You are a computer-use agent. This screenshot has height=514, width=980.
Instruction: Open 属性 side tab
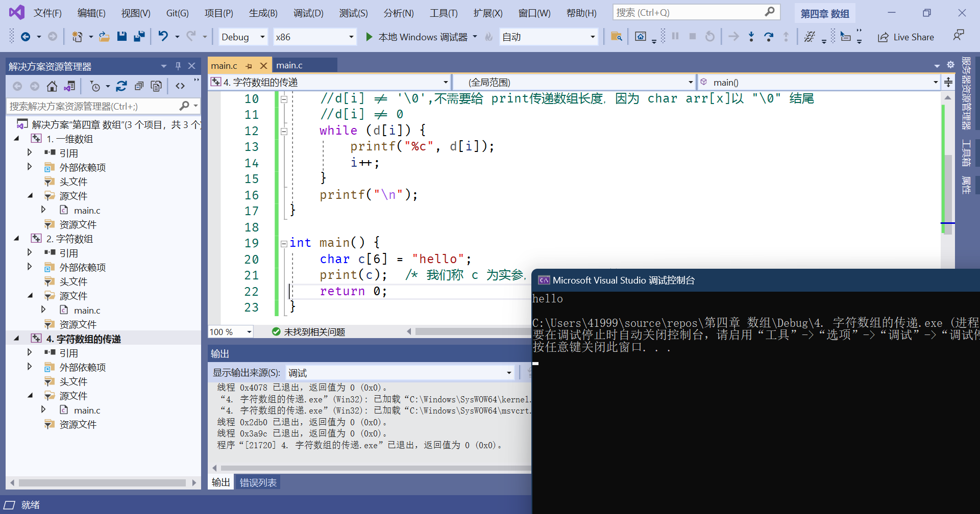[x=967, y=185]
